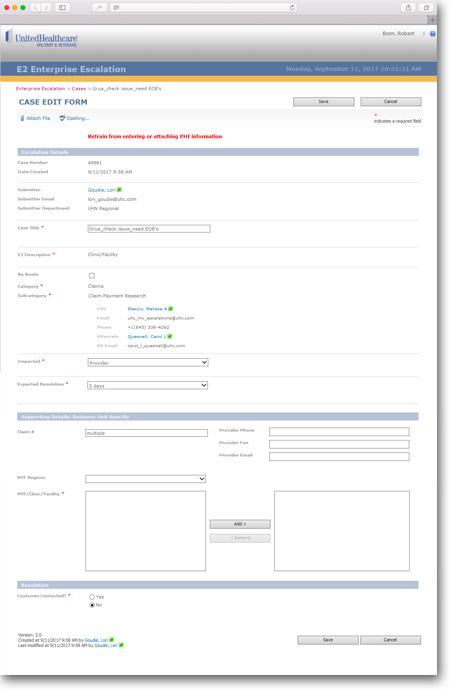The image size is (450, 690).
Task: Open a new tab with plus button
Action: pos(432,20)
